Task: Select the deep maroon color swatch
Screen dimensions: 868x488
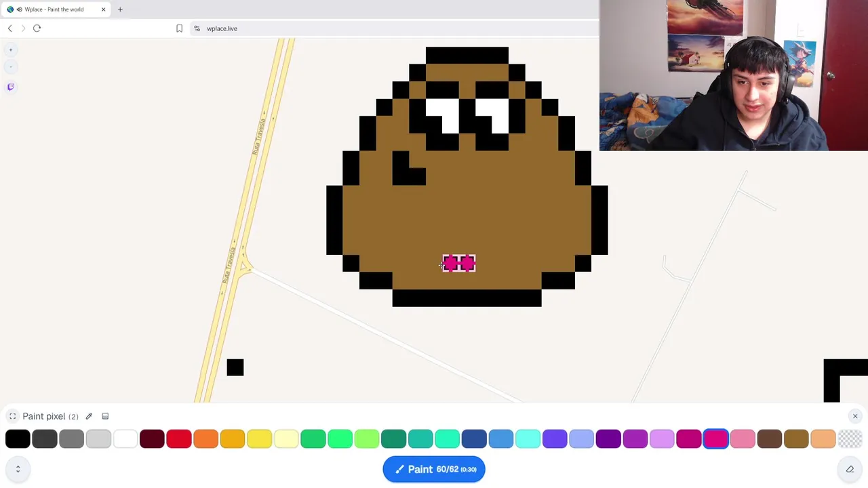Action: [x=152, y=439]
